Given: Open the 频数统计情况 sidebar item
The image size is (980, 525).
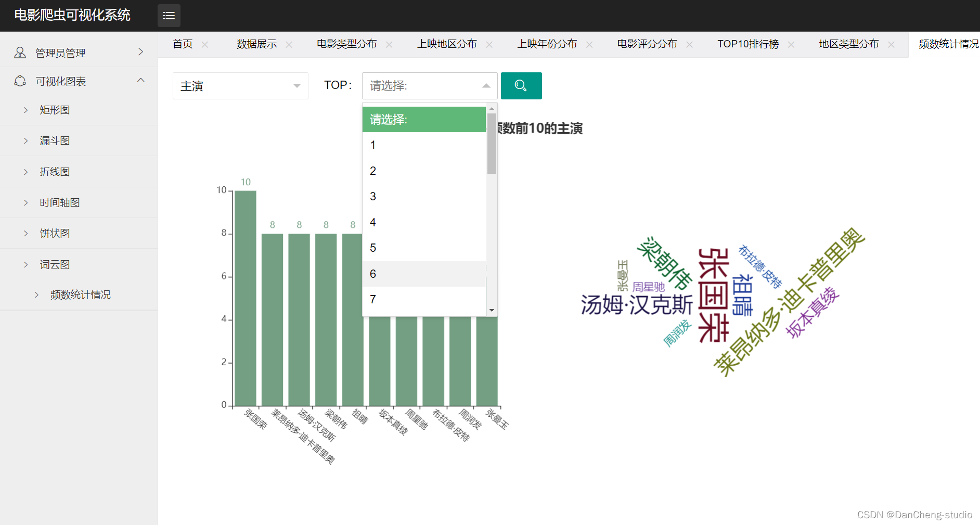Looking at the screenshot, I should [80, 295].
